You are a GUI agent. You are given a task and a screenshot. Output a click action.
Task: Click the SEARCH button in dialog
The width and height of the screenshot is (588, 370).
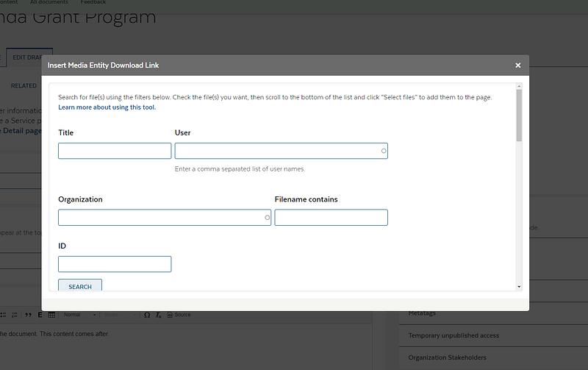(80, 285)
